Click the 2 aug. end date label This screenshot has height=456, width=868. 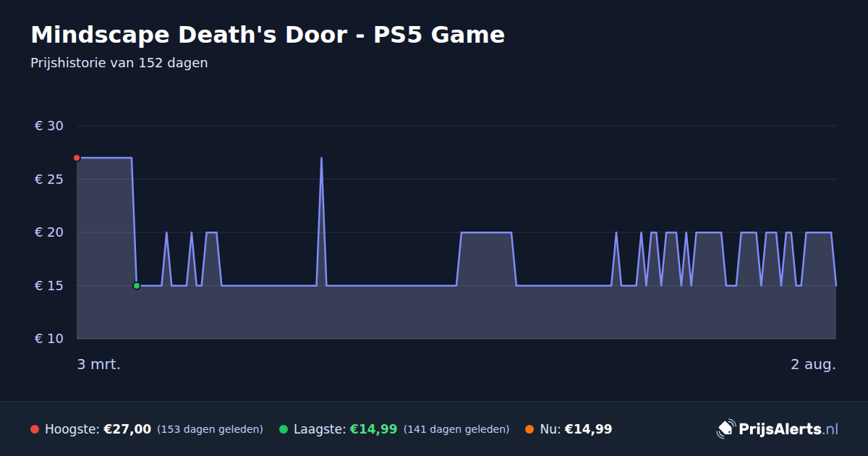(813, 364)
